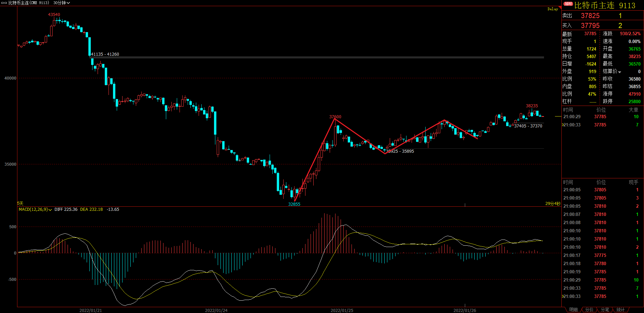Click the 卖出 ask price 37825
The width and height of the screenshot is (644, 313).
click(590, 16)
